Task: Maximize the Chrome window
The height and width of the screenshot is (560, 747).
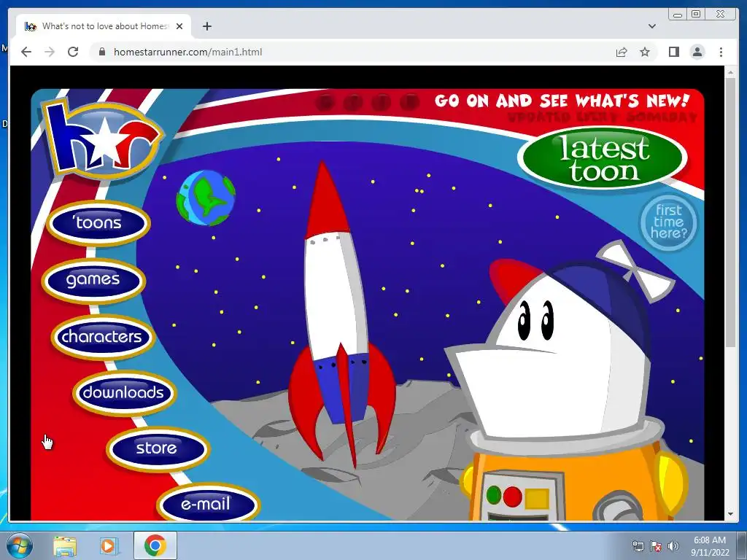Action: click(x=696, y=15)
